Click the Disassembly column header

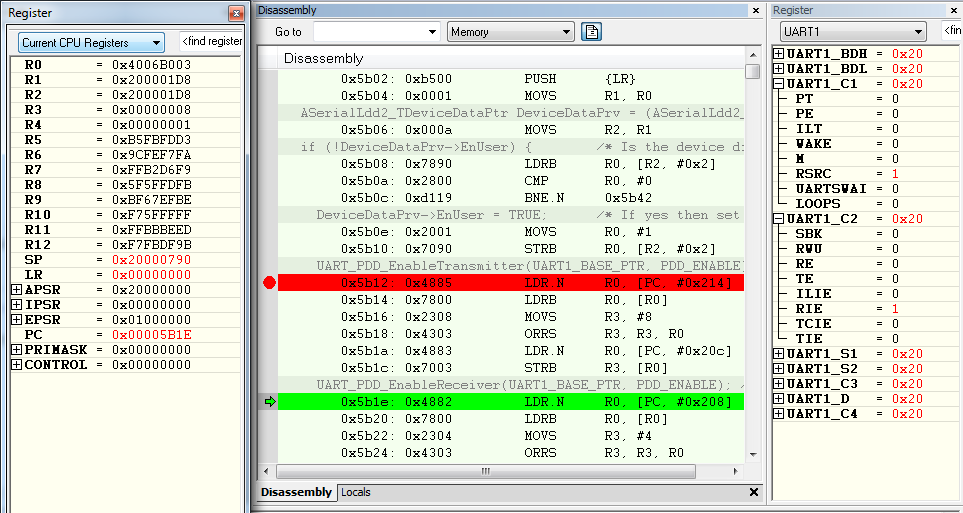(511, 58)
